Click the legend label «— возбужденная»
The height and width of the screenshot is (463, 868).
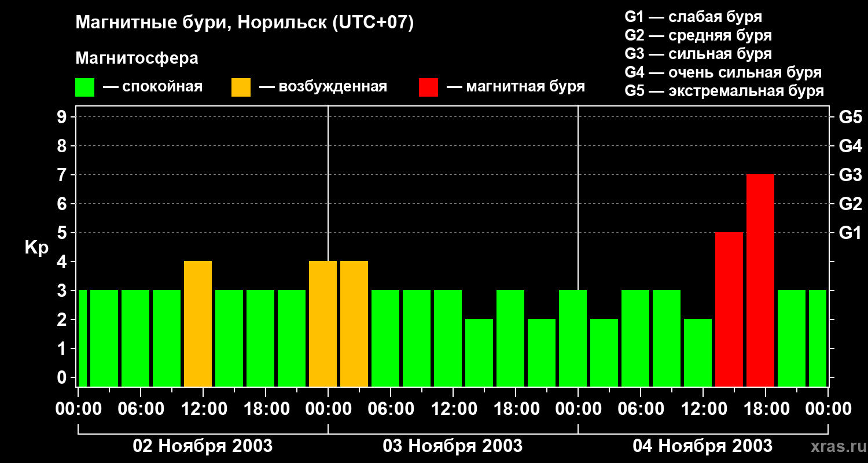(323, 87)
